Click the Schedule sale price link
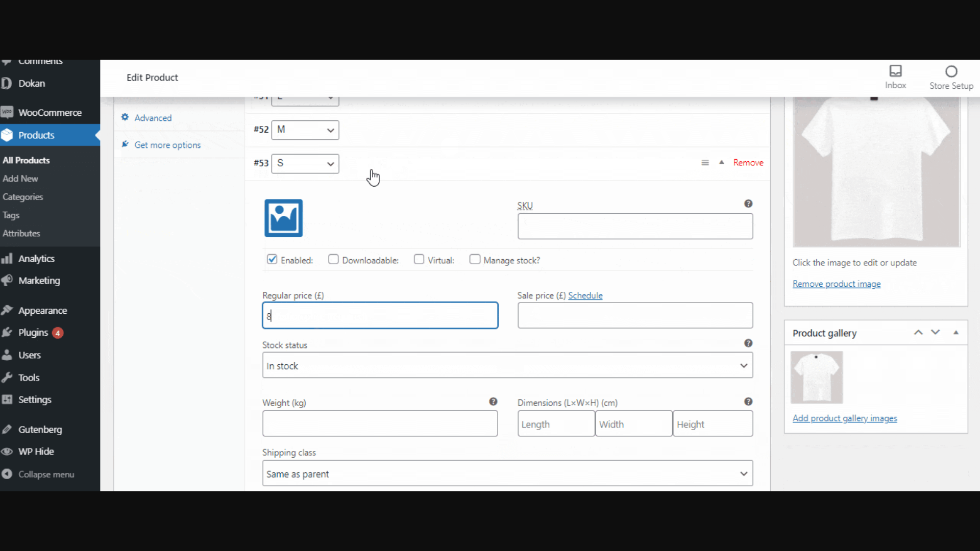Viewport: 980px width, 551px height. click(x=585, y=295)
